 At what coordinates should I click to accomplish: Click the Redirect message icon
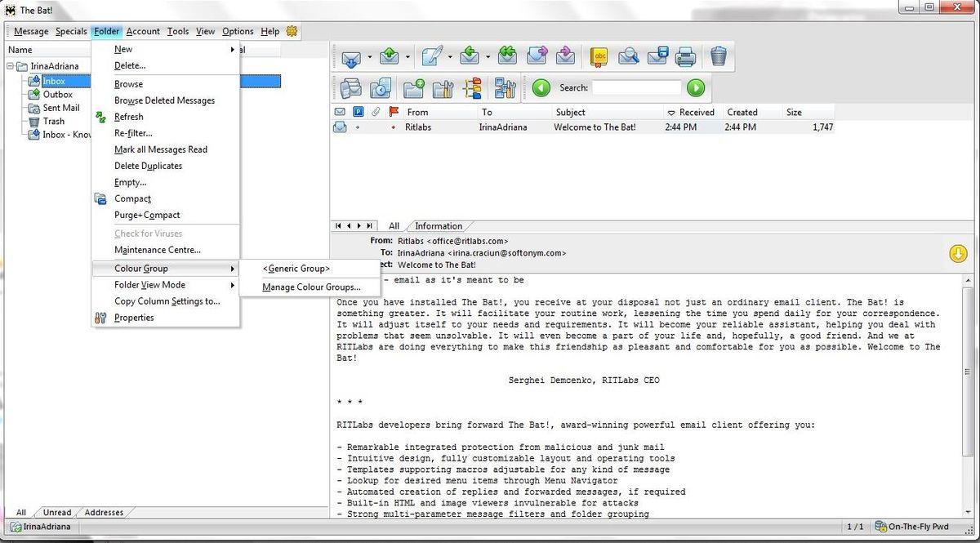pyautogui.click(x=566, y=56)
